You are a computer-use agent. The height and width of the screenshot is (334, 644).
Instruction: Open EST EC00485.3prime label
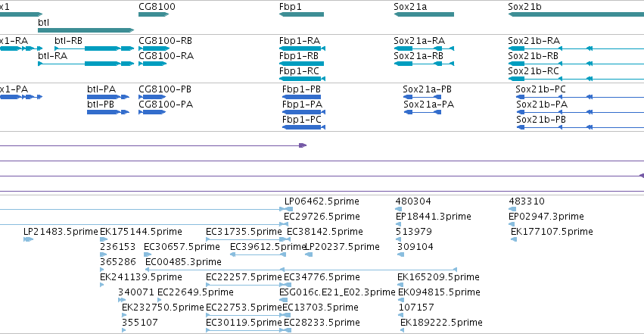tap(184, 262)
